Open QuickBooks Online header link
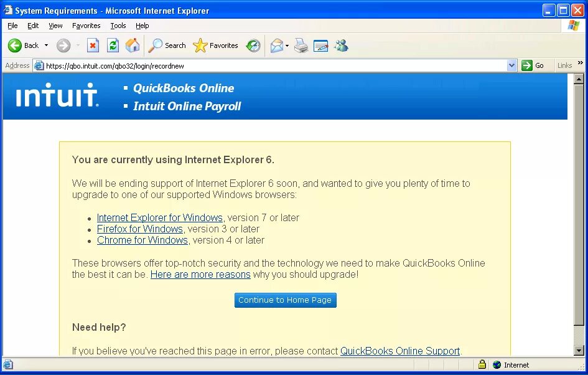The width and height of the screenshot is (588, 375). click(184, 88)
